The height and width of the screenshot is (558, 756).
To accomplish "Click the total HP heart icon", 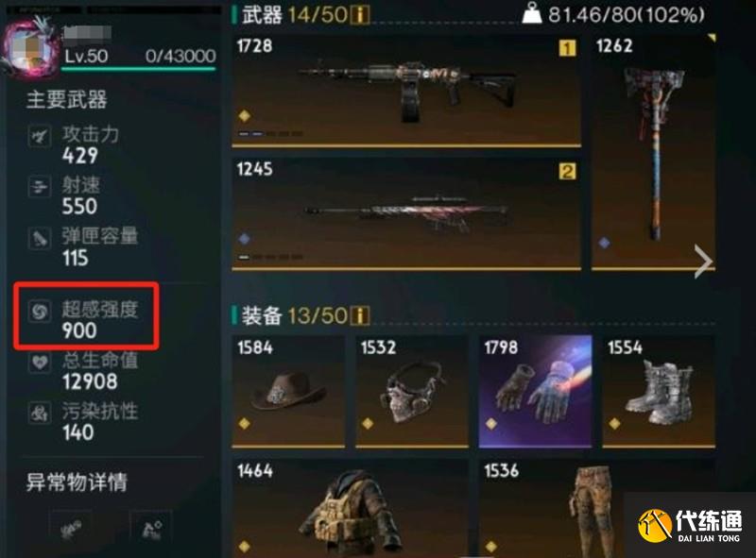I will pos(40,362).
